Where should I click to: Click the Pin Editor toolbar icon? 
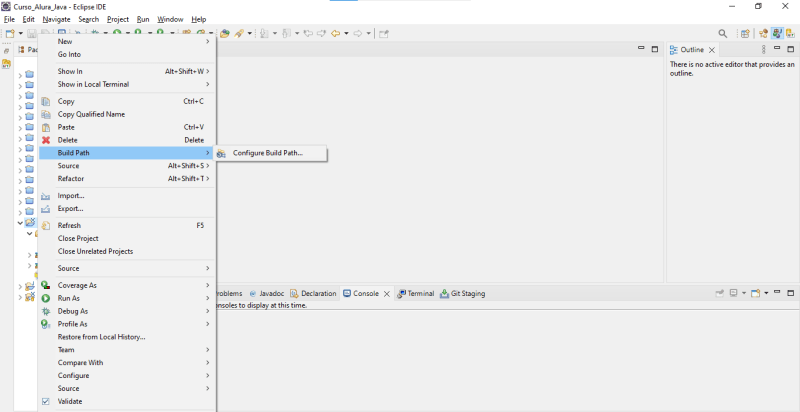click(x=384, y=33)
